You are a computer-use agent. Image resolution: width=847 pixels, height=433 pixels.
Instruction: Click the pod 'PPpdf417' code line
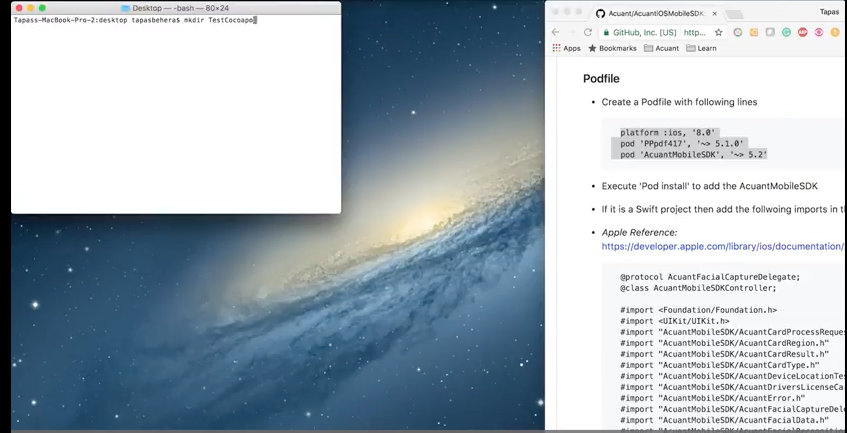(x=682, y=143)
